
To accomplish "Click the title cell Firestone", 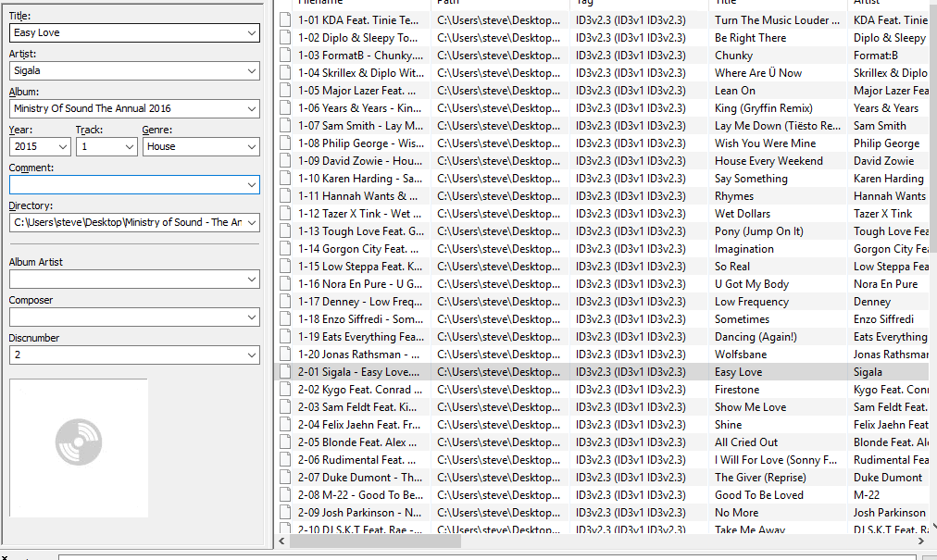I will click(737, 390).
